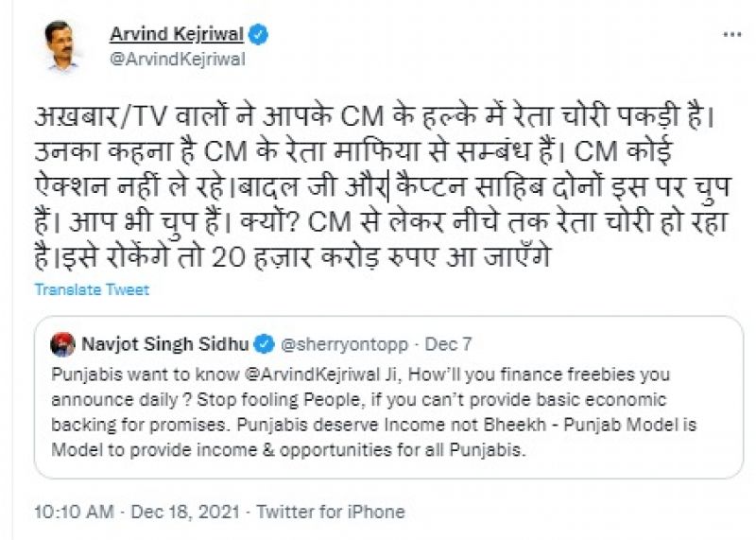Open the three-dot more options menu
The height and width of the screenshot is (540, 756).
(x=730, y=33)
